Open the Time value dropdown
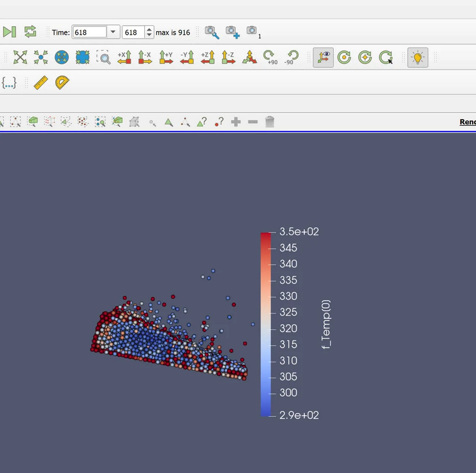Viewport: 476px width, 473px height. [x=113, y=32]
